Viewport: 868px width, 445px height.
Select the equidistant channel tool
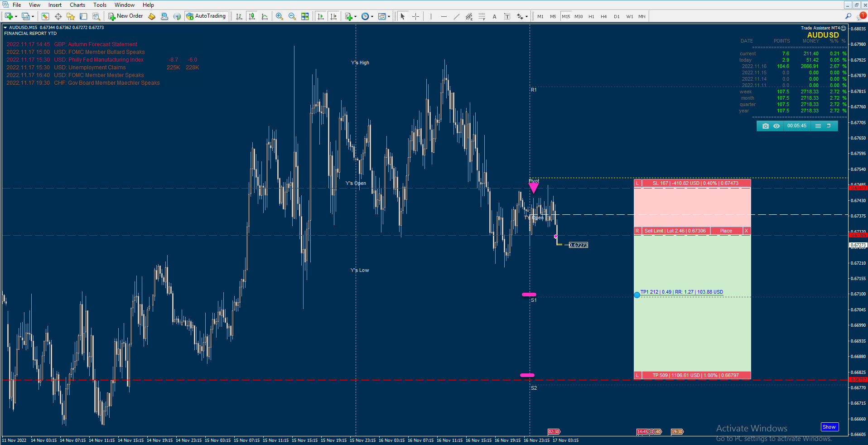coord(469,16)
